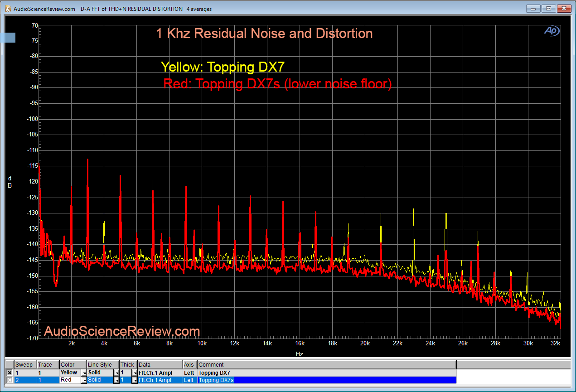Click the -170 y-axis value

pyautogui.click(x=34, y=338)
